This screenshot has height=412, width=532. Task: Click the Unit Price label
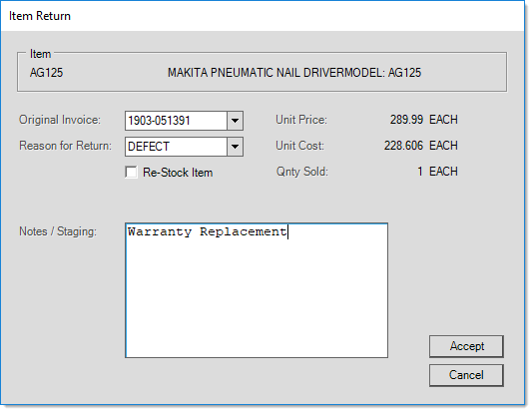tap(301, 120)
